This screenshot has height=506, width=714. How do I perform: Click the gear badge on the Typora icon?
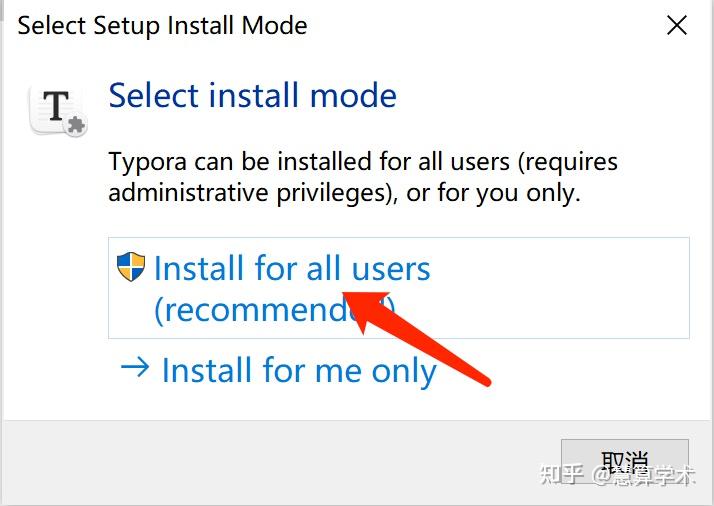coord(76,125)
